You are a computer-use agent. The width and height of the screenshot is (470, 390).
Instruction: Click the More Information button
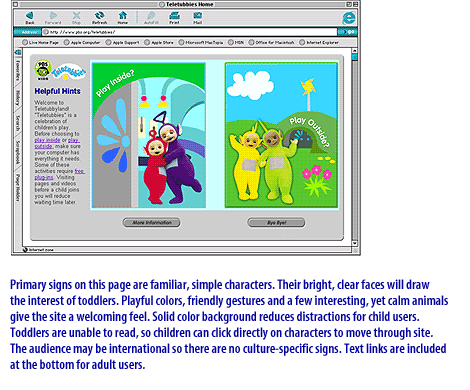tap(151, 223)
